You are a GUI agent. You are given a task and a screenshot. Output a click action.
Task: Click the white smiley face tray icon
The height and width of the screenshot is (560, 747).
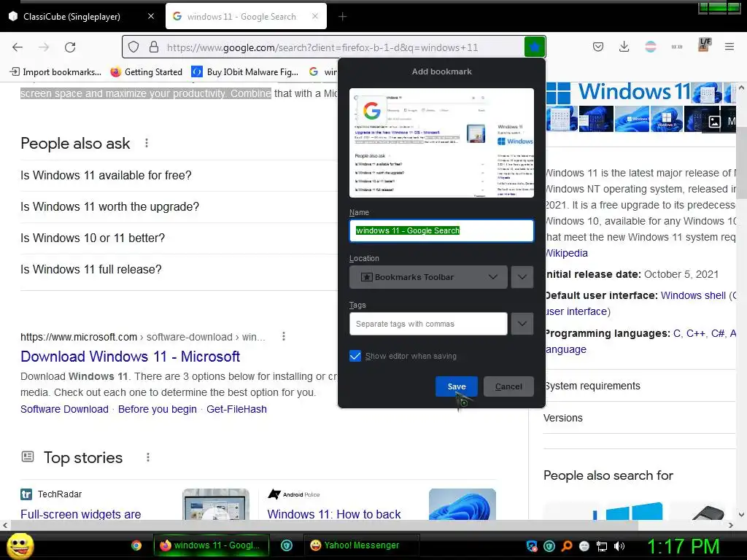tap(584, 545)
